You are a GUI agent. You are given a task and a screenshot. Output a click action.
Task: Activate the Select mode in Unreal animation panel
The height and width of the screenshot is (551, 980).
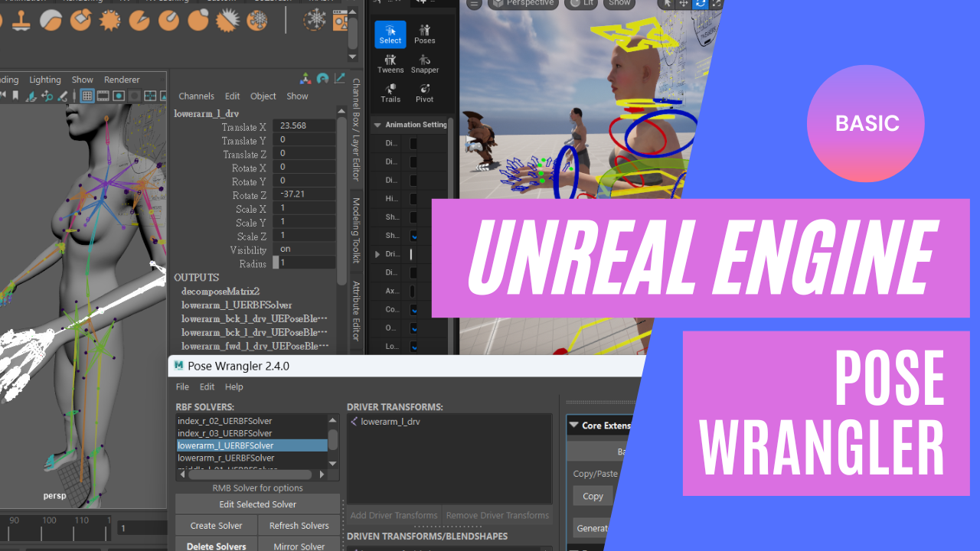(390, 34)
